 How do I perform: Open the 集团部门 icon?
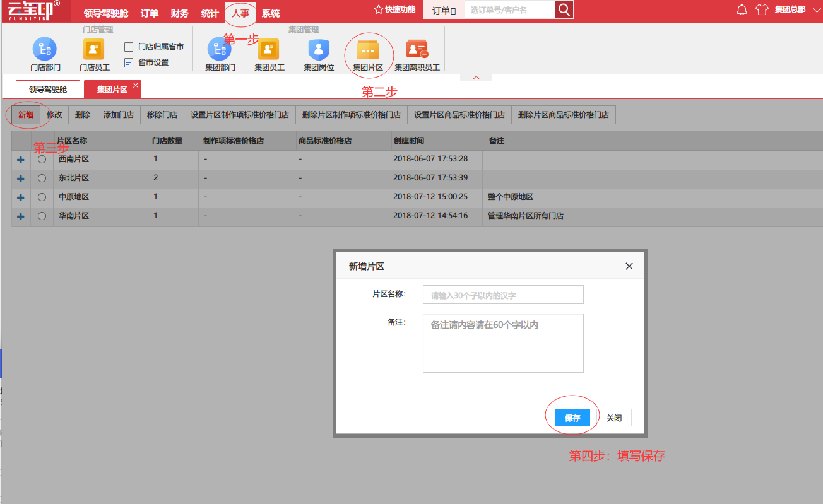tap(220, 49)
